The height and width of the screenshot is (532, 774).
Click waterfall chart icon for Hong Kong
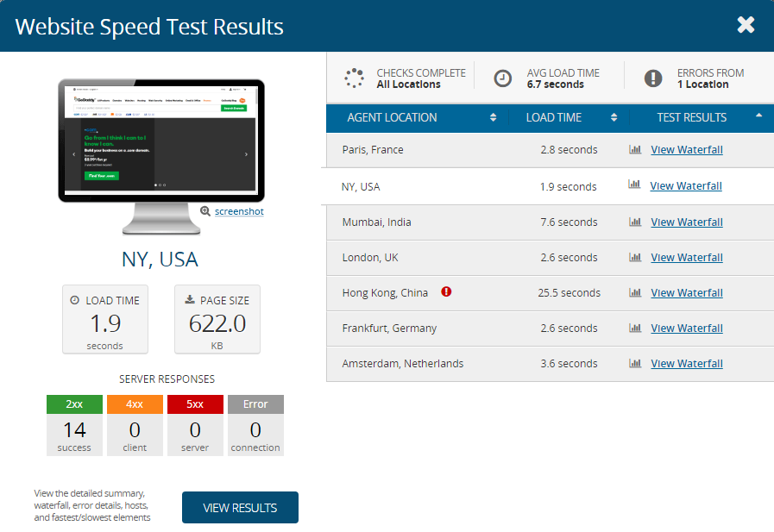coord(635,292)
